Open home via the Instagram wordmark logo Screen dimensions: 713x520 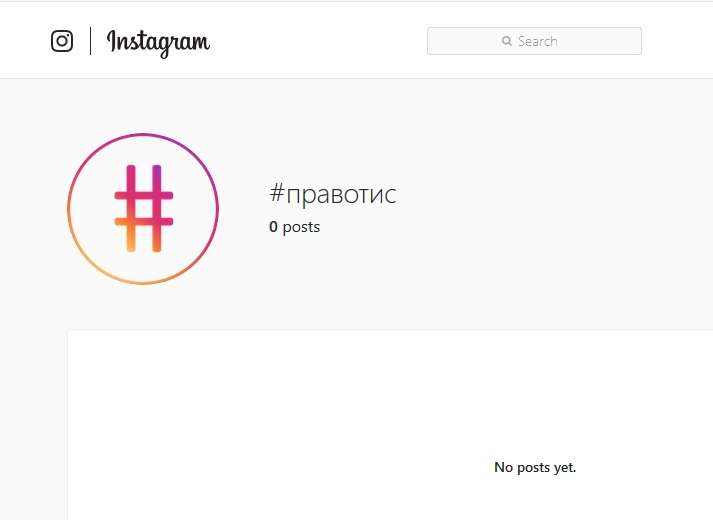(x=159, y=43)
